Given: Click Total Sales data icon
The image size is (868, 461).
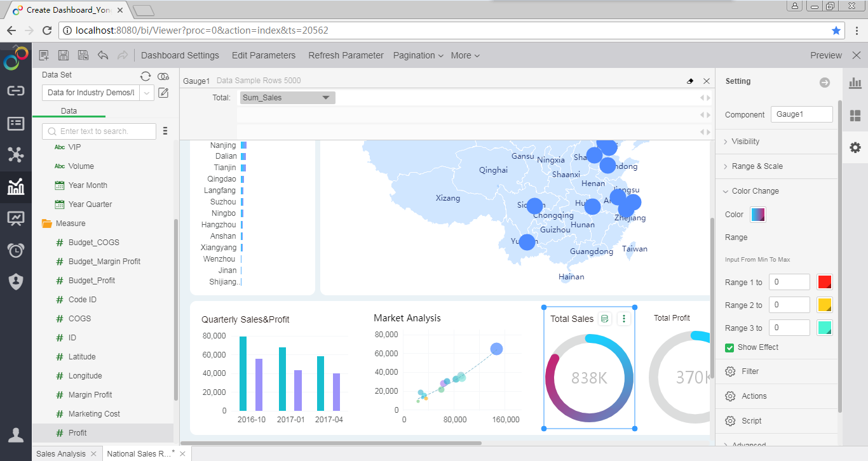Looking at the screenshot, I should [x=605, y=319].
